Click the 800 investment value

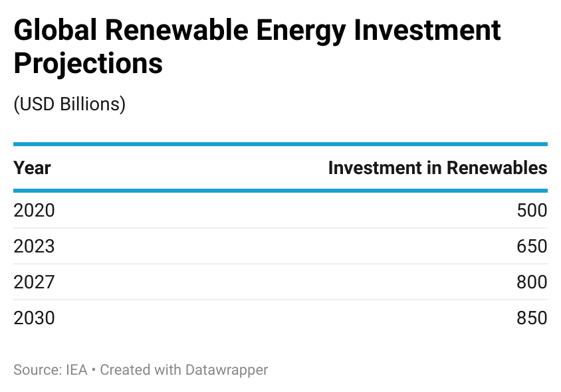click(x=532, y=282)
